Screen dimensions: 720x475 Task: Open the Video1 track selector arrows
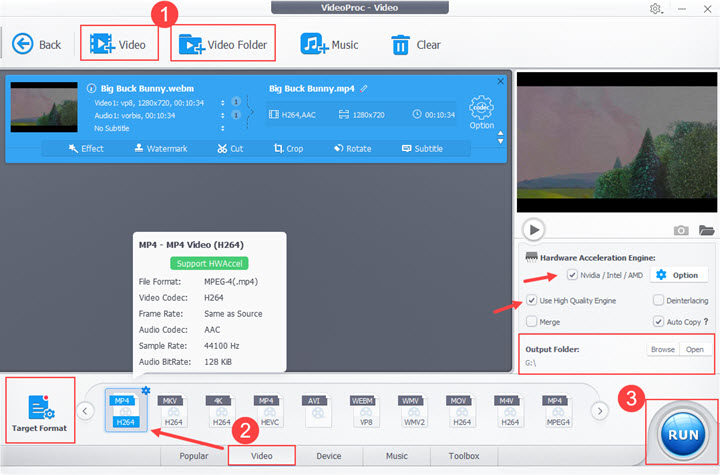click(x=222, y=103)
